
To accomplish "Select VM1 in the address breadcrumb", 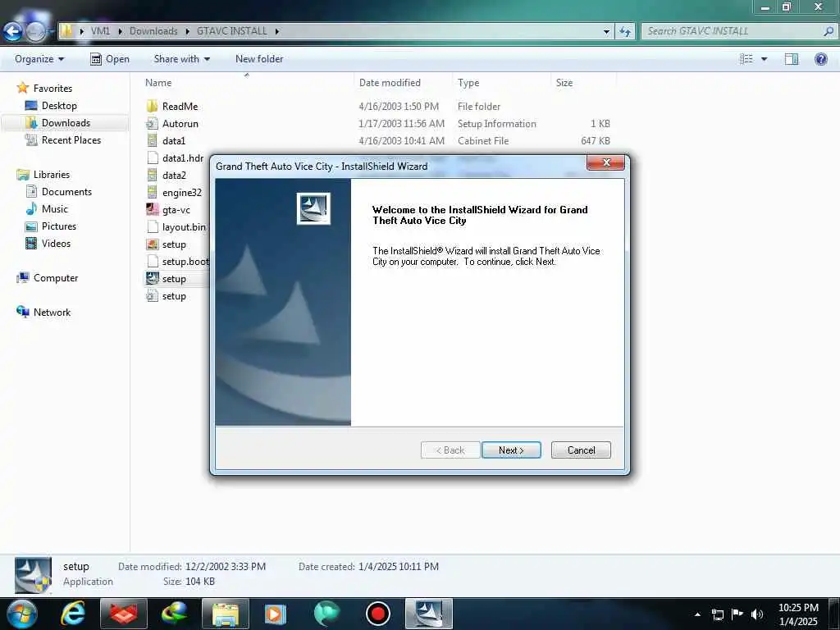I will (x=100, y=31).
